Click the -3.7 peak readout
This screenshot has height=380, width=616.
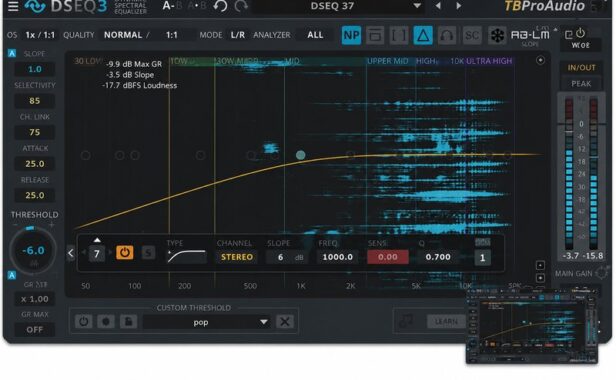pos(570,255)
